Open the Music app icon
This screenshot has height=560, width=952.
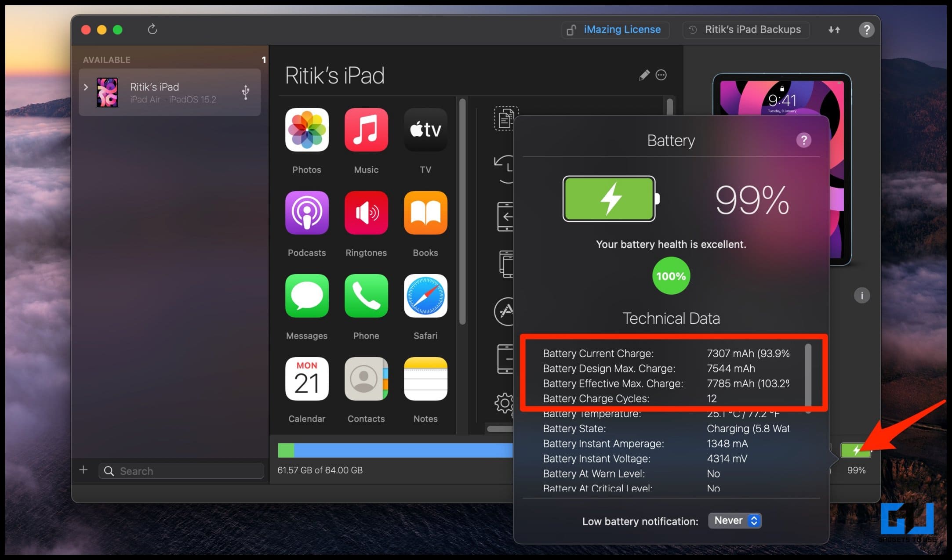(x=366, y=130)
